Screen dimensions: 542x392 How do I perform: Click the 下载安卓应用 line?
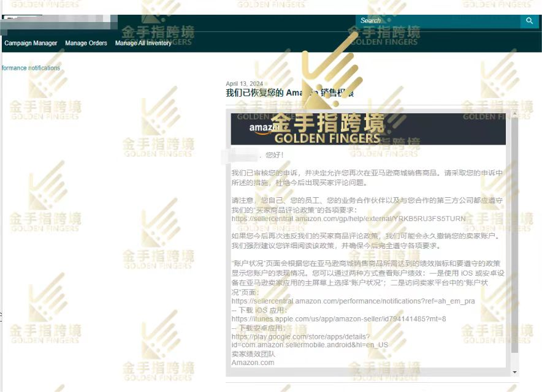[258, 328]
